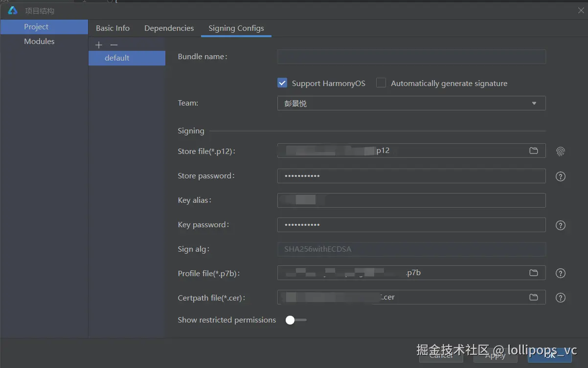Select Signing Configs tab
The width and height of the screenshot is (588, 368).
pyautogui.click(x=236, y=28)
